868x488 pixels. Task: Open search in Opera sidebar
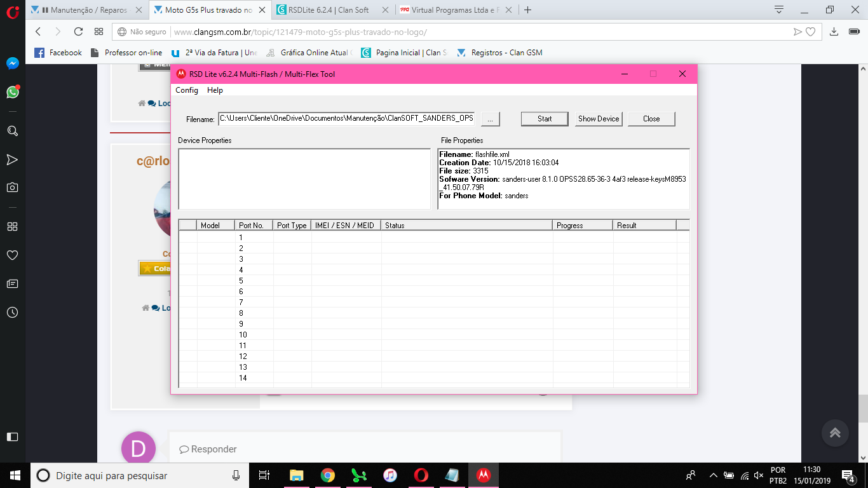(x=12, y=131)
